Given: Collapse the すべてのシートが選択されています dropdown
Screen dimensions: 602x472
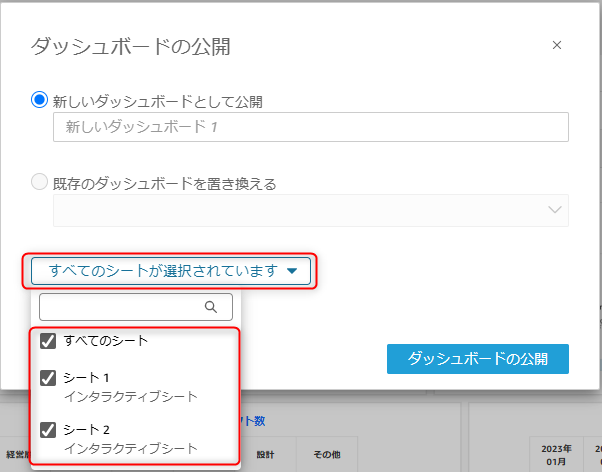Looking at the screenshot, I should point(170,271).
